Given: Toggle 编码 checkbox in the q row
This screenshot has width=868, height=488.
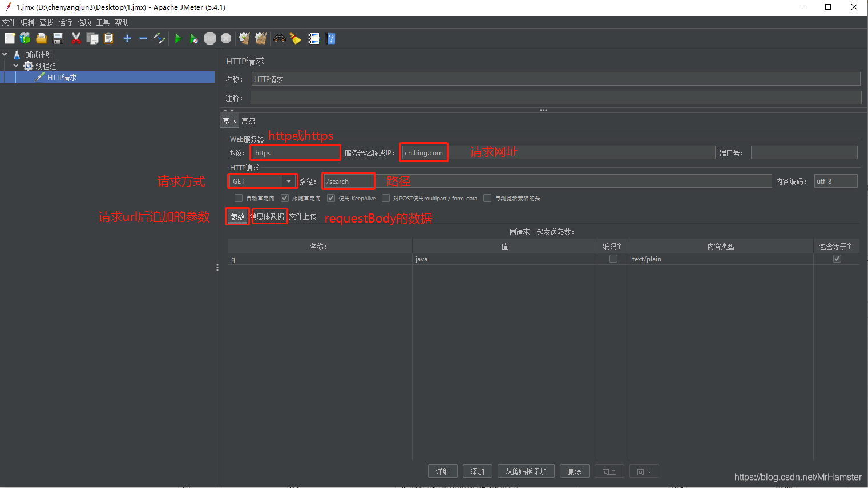Looking at the screenshot, I should point(613,259).
